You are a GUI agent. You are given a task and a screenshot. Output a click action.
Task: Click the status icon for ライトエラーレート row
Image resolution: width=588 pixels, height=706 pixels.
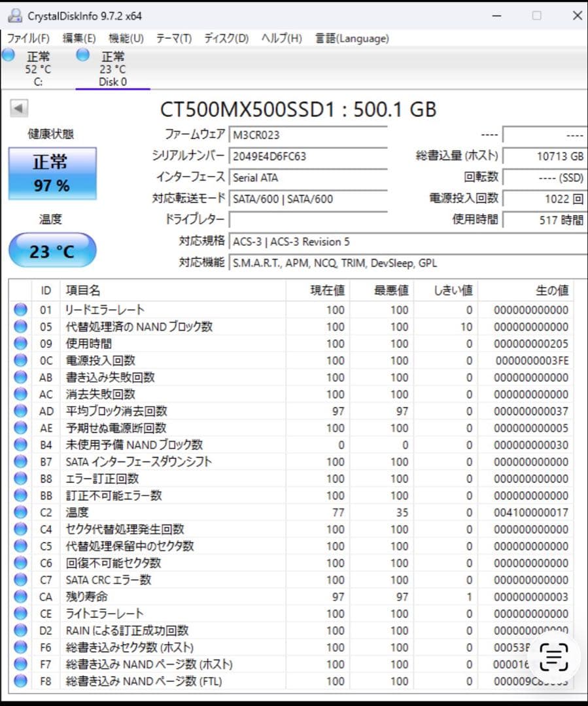tap(20, 613)
